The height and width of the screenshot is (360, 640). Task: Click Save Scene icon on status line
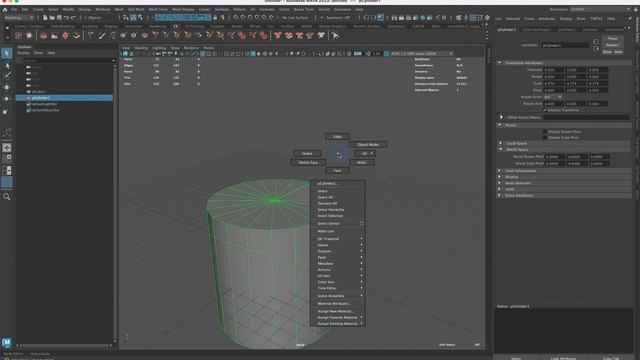tap(59, 18)
